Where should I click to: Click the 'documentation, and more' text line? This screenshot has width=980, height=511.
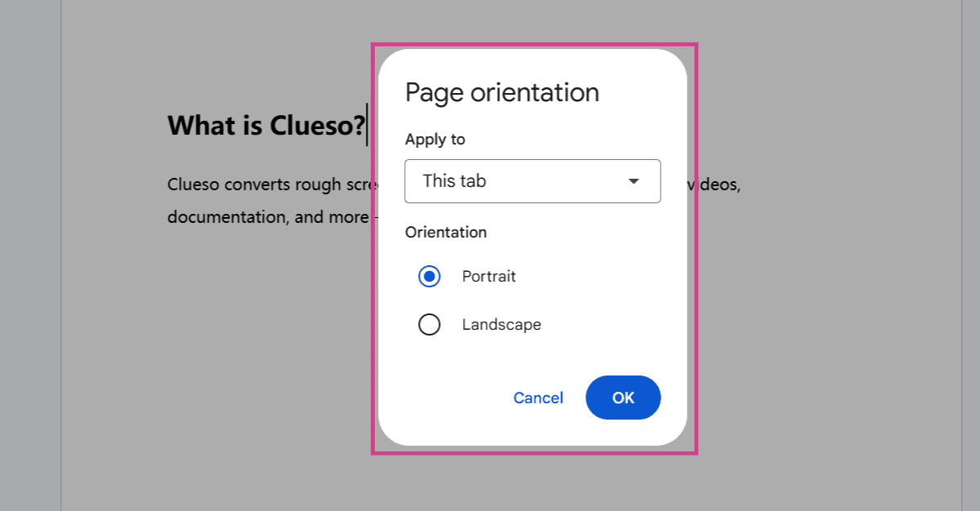click(268, 218)
